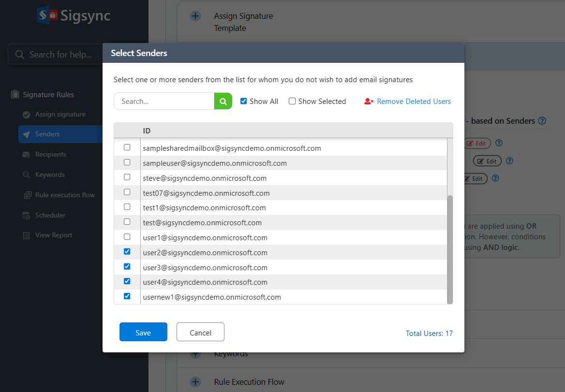Click the Cancel button
This screenshot has height=392, width=565.
click(200, 333)
